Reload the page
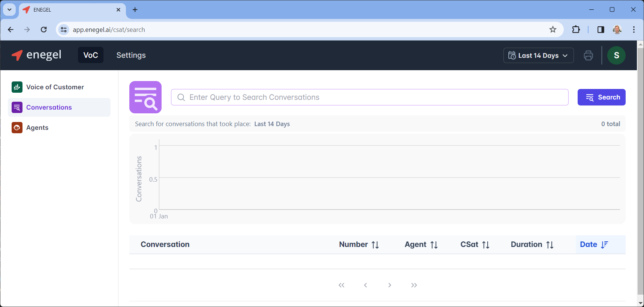The image size is (644, 307). click(44, 30)
